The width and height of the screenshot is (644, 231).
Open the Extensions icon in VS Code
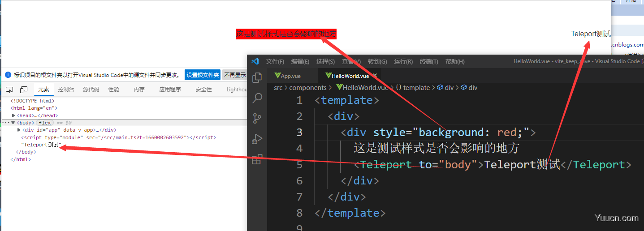pyautogui.click(x=257, y=159)
